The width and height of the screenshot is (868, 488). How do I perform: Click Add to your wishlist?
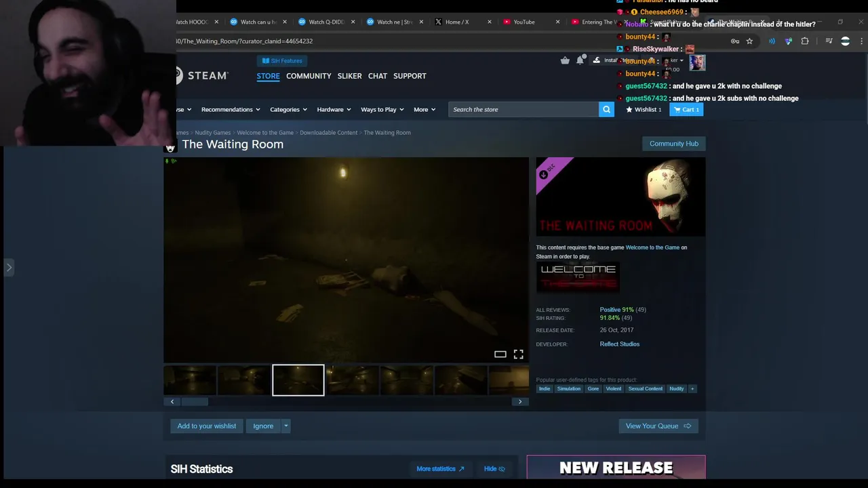pos(207,426)
